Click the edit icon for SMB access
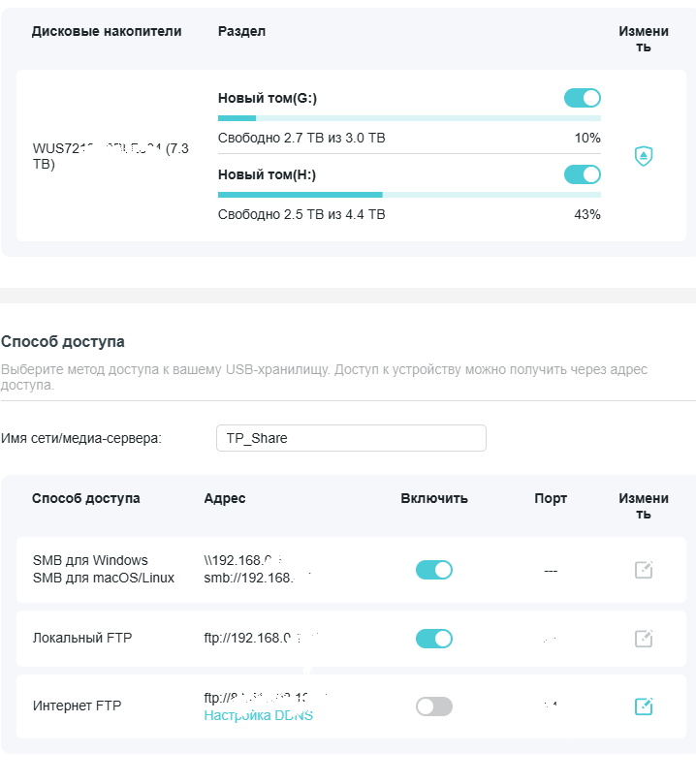696x784 pixels. point(644,570)
